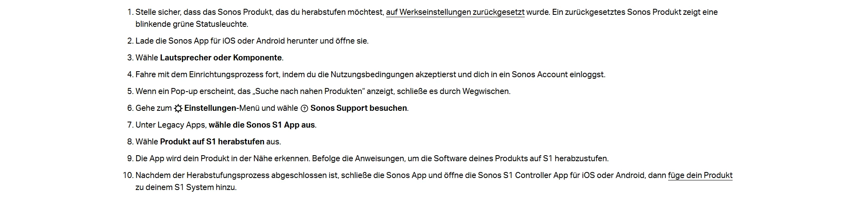Click the gear Einstellungen icon in step 6
Viewport: 868px width, 222px height.
click(178, 108)
